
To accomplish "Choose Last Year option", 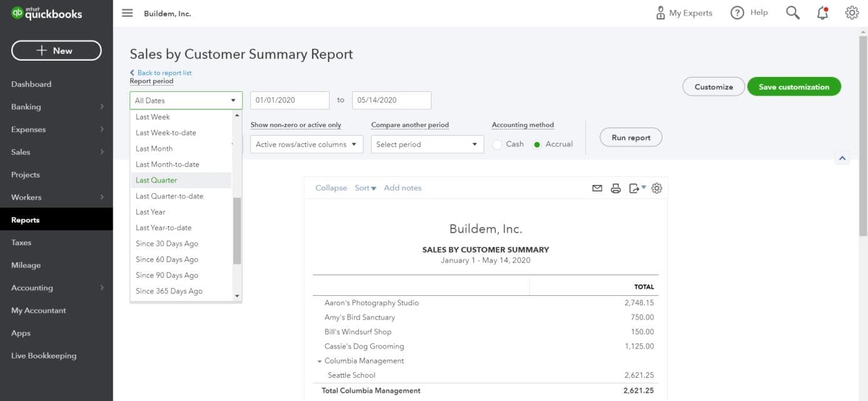I will tap(181, 212).
